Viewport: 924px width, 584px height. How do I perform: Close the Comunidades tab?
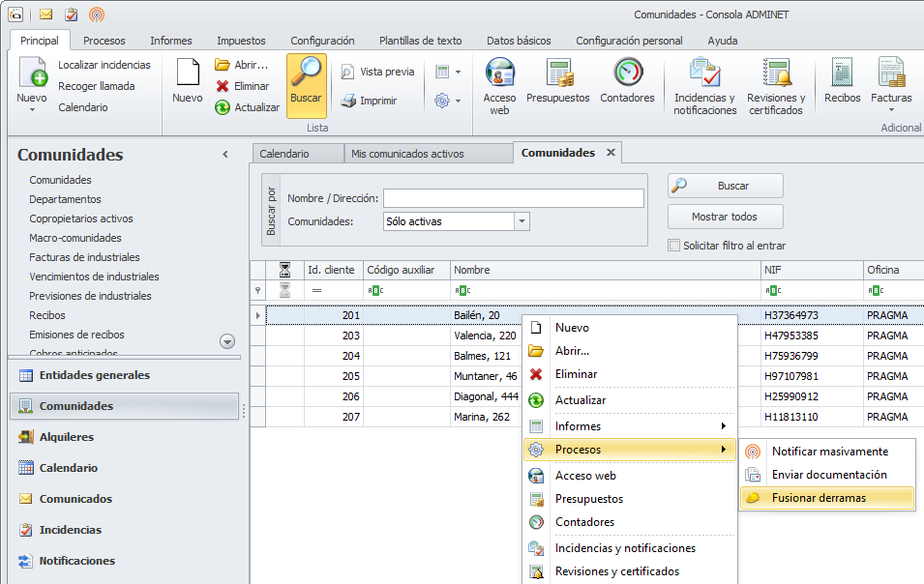click(x=611, y=153)
